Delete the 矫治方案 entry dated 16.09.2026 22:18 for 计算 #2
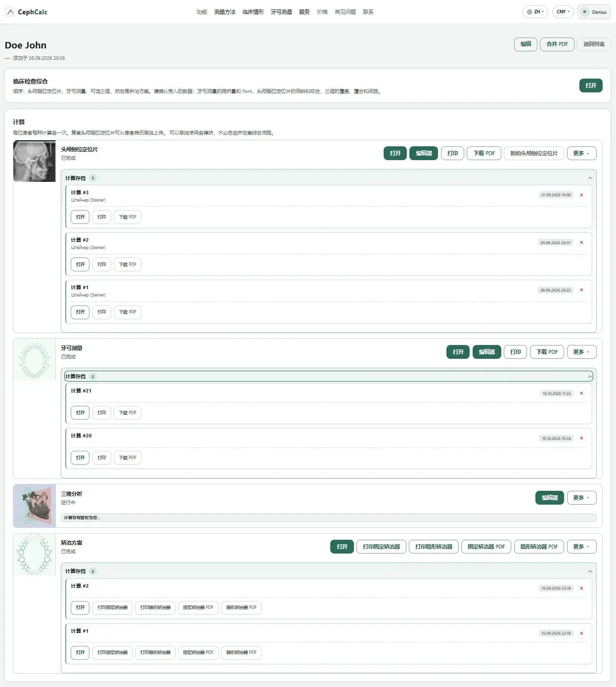 coord(581,588)
